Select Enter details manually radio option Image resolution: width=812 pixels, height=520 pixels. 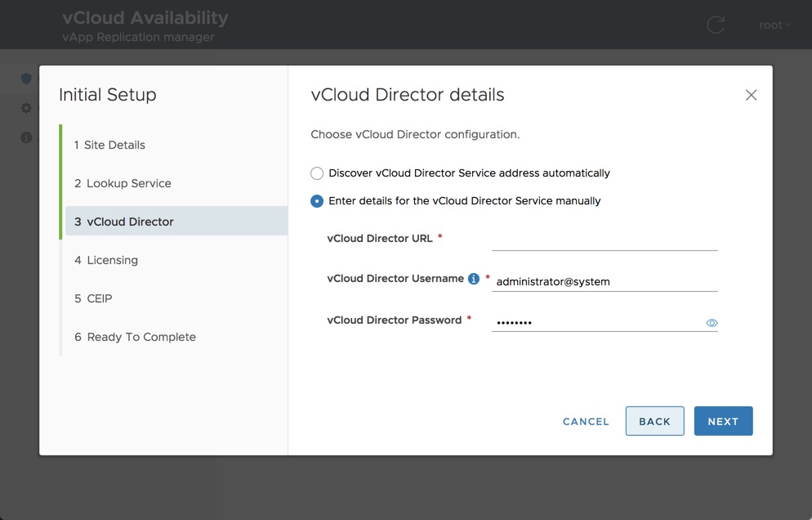[317, 201]
